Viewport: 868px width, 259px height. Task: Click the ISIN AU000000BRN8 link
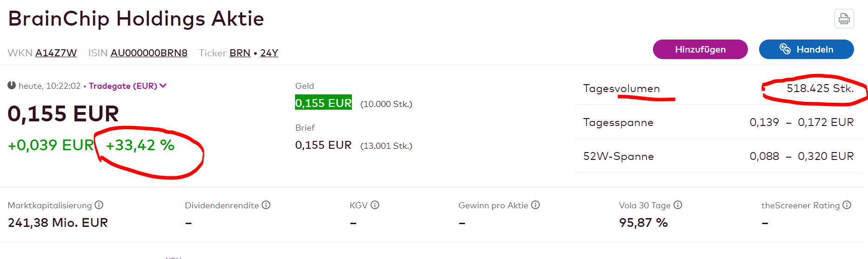[x=149, y=53]
